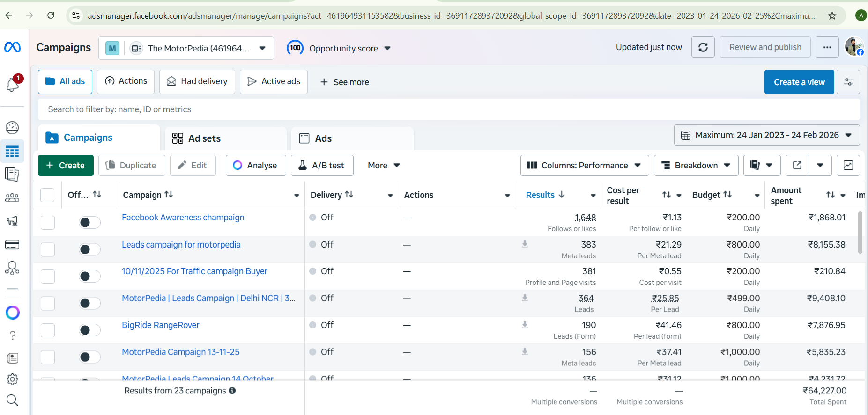Open the Audiences people icon in sidebar
This screenshot has height=415, width=868.
(12, 198)
